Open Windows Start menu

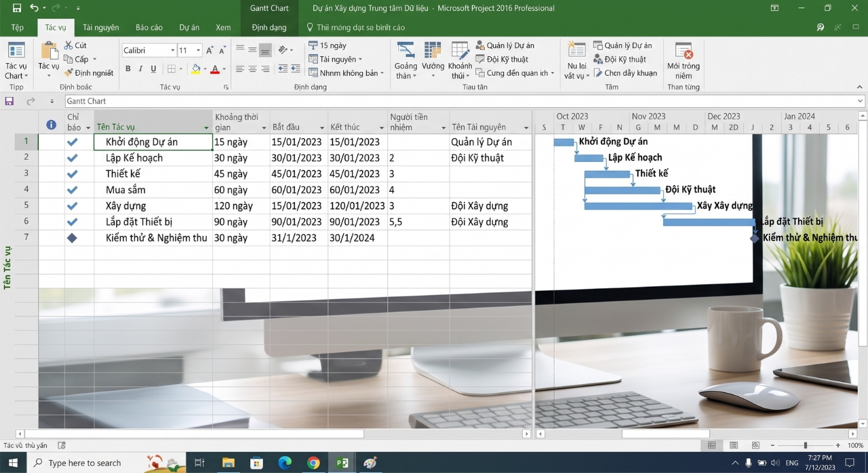tap(13, 463)
